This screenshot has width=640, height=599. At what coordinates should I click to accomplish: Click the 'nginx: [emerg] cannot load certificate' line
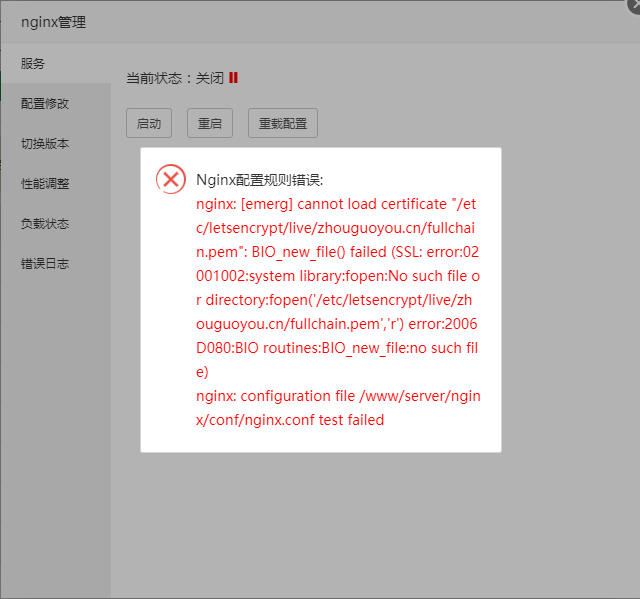336,204
